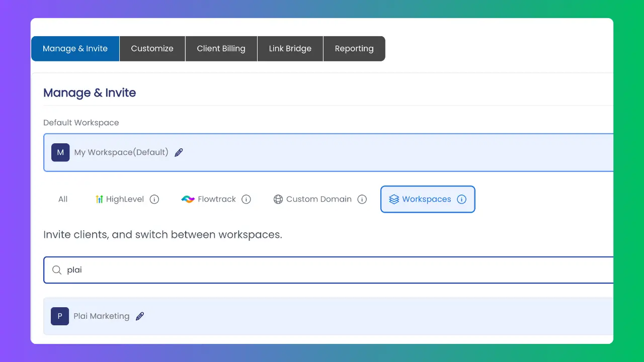Screen dimensions: 644x362
Task: Click the Workspaces layers icon
Action: pos(394,199)
